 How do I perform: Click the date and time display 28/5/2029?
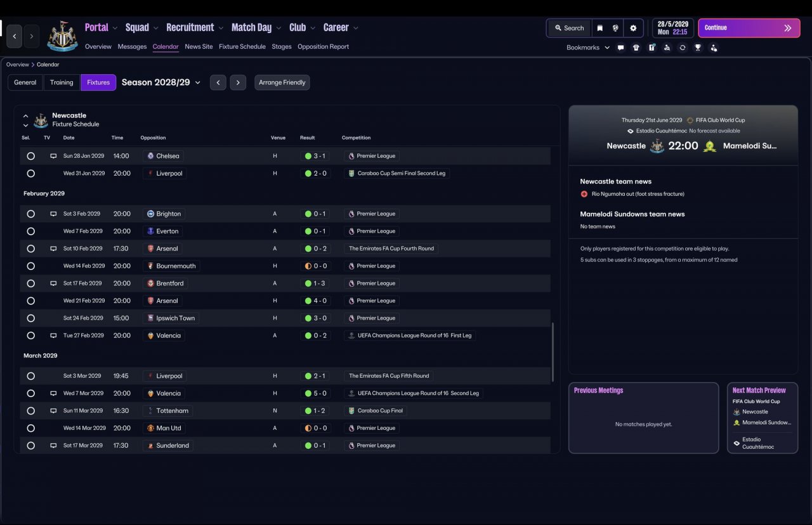point(672,28)
